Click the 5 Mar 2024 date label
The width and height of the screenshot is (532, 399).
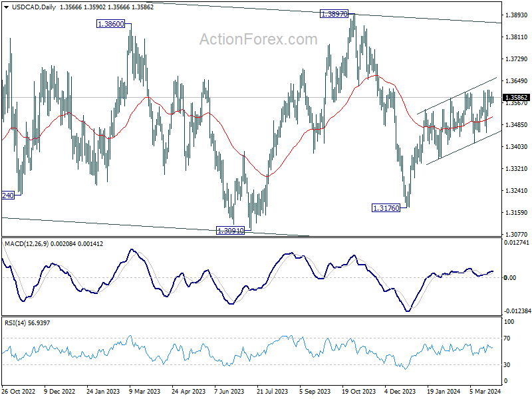click(485, 391)
